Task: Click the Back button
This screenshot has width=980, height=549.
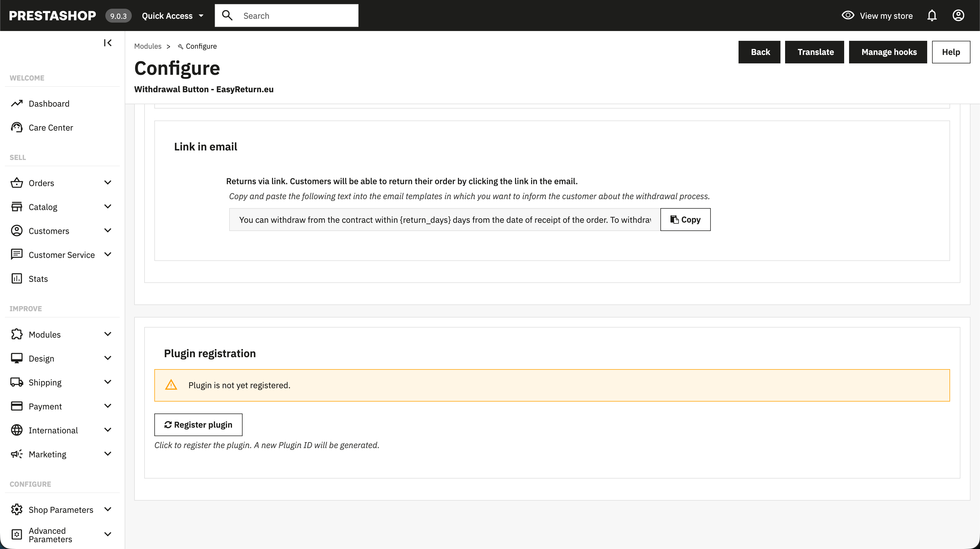Action: click(759, 52)
